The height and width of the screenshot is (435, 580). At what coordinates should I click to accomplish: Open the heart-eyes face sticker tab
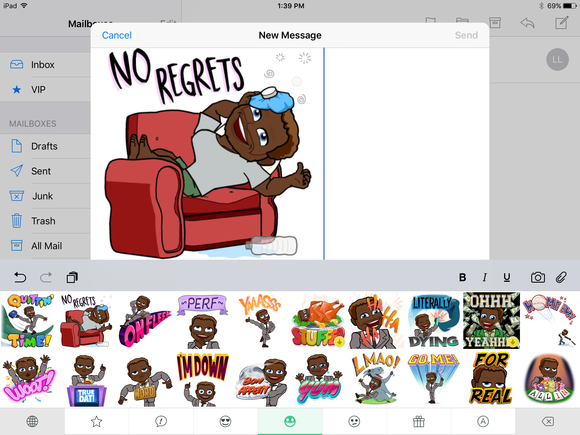225,421
